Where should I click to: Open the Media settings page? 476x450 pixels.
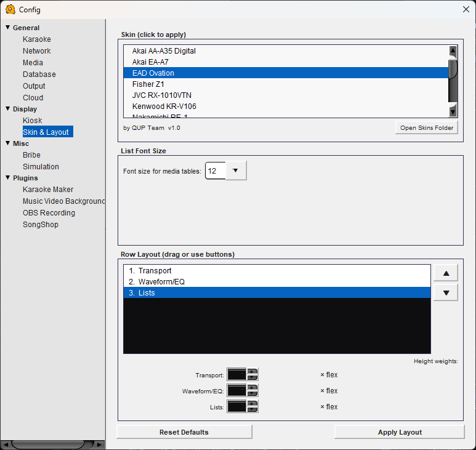(33, 63)
